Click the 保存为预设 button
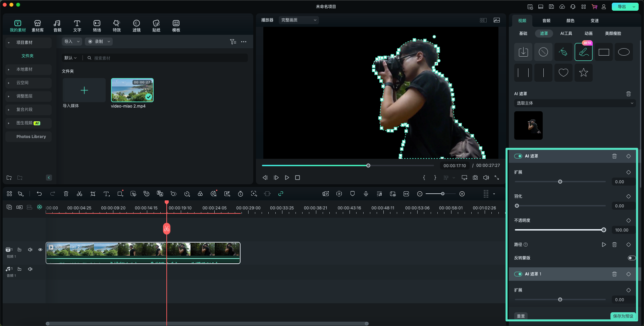The image size is (644, 326). point(623,316)
